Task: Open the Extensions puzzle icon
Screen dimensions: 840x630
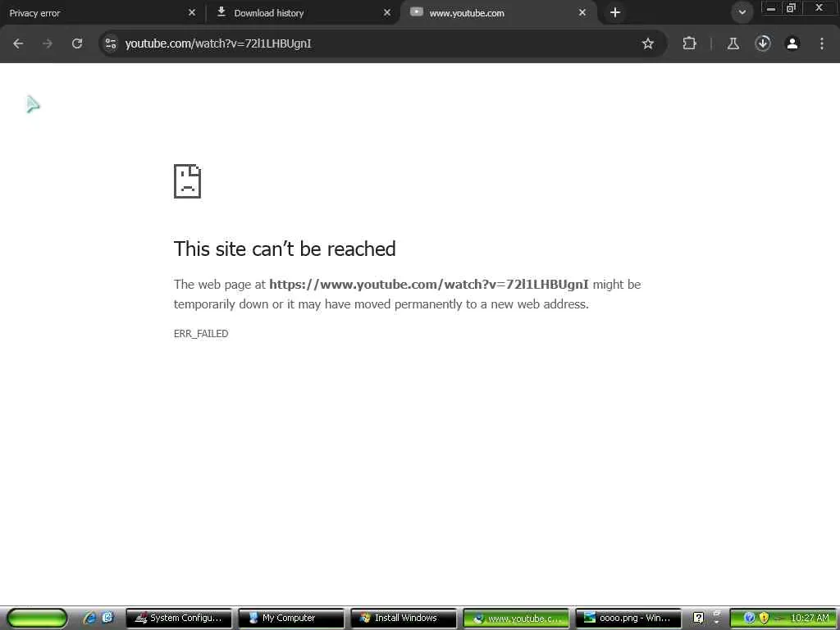Action: (x=689, y=43)
